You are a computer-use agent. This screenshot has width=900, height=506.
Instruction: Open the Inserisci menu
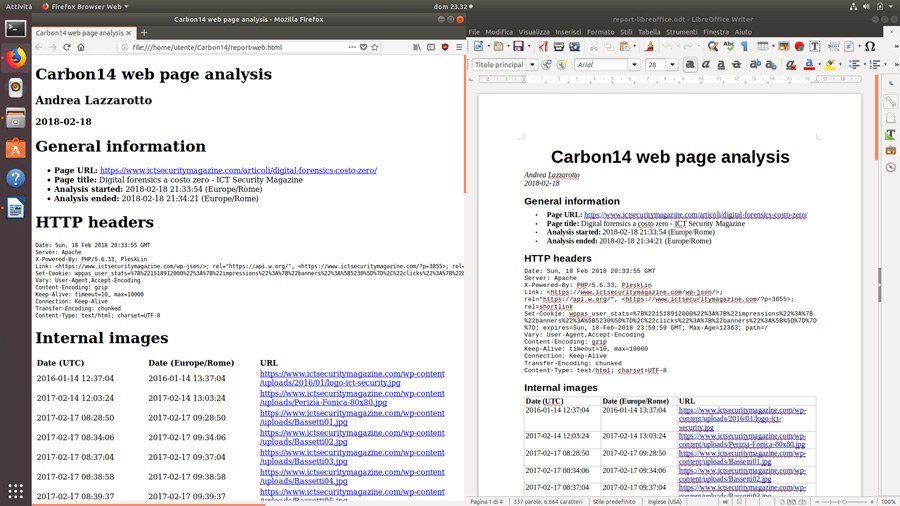click(x=568, y=32)
